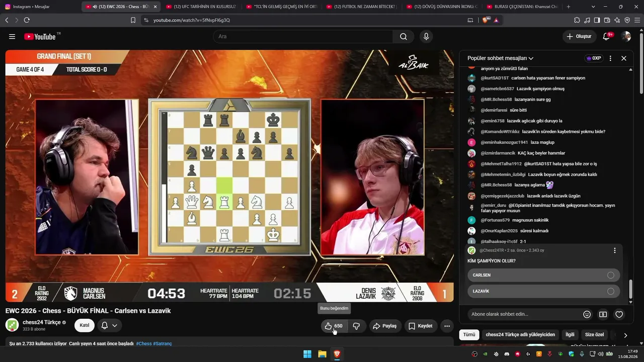The image size is (644, 362).
Task: Open the #Chess hashtag link
Action: (x=144, y=344)
